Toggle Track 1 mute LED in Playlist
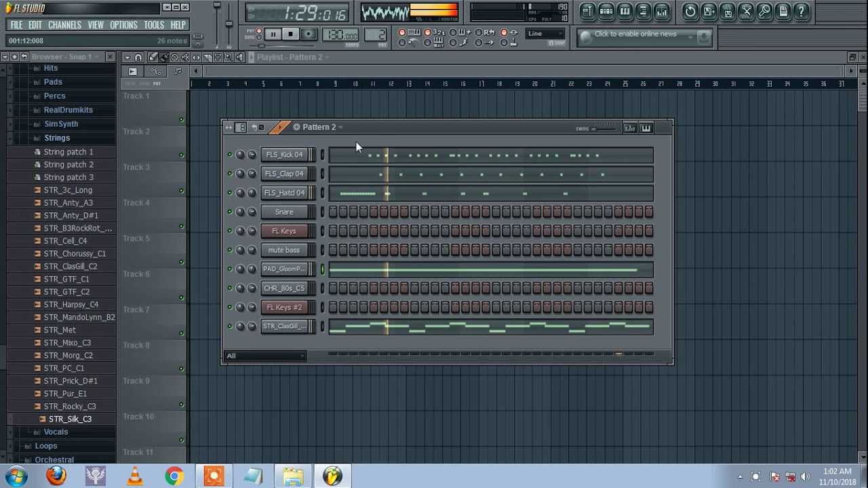Screen dimensions: 868x488 click(x=181, y=120)
